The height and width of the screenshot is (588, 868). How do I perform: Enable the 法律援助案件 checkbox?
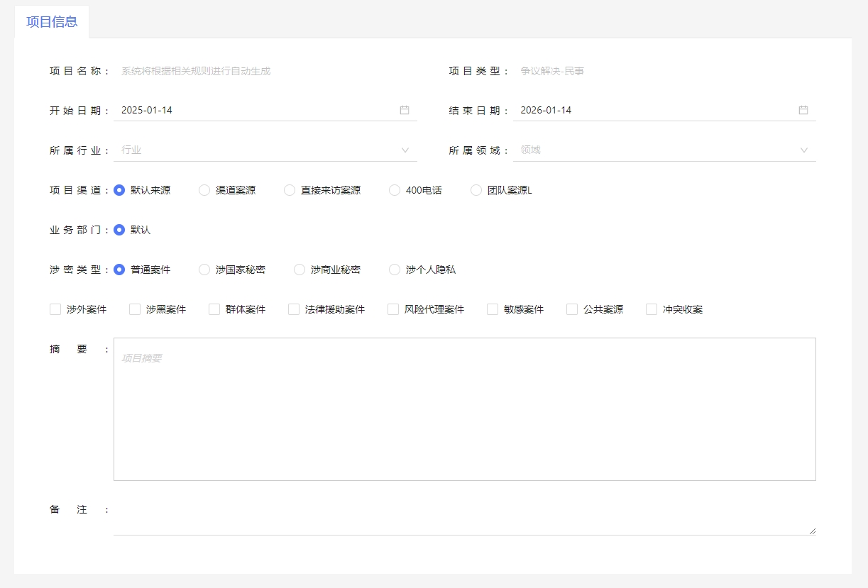coord(294,309)
